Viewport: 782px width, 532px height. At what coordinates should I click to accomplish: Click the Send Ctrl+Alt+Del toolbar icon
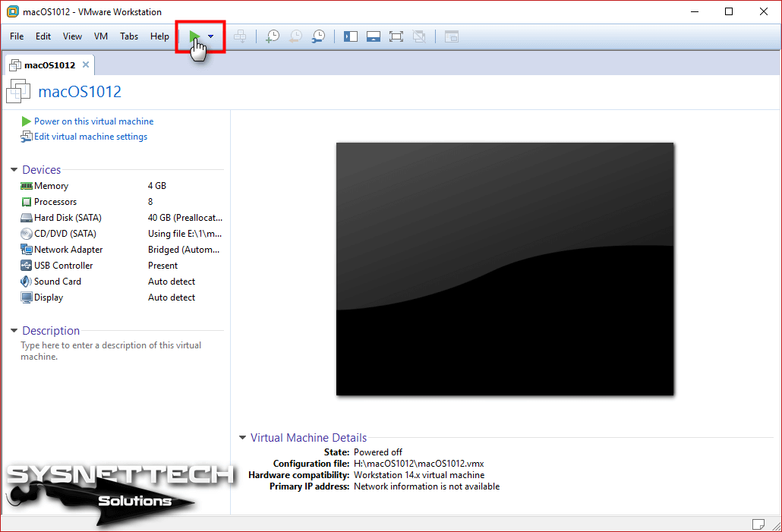coord(241,36)
